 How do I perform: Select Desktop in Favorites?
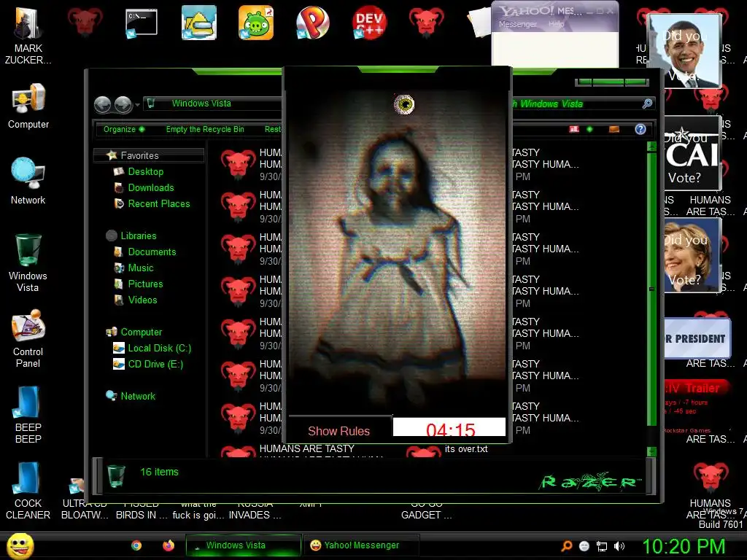pos(145,171)
